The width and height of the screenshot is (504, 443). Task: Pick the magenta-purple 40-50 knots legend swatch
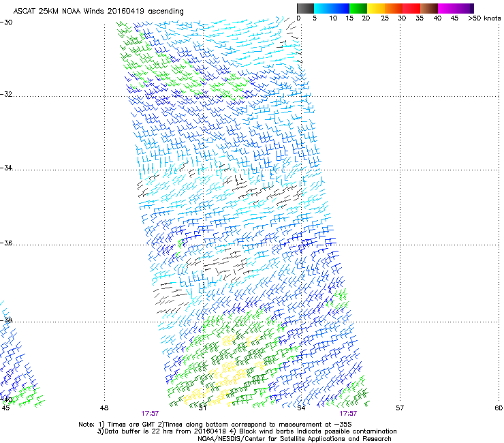point(456,8)
